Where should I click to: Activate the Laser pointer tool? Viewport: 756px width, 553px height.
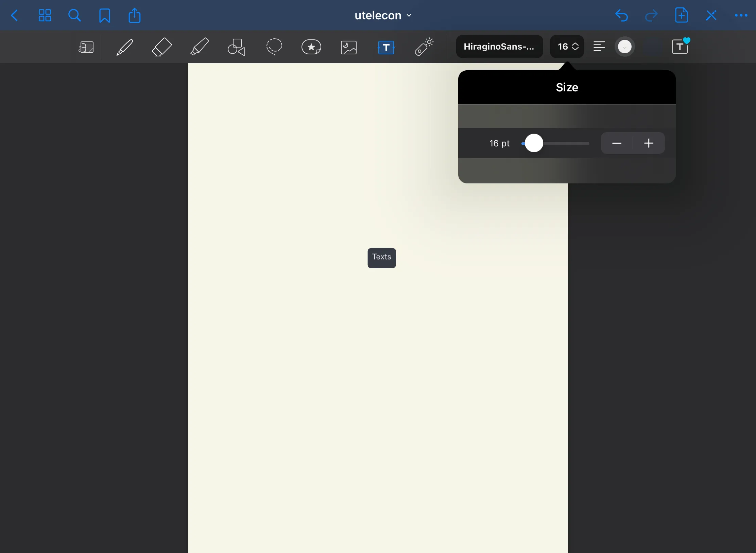click(424, 47)
